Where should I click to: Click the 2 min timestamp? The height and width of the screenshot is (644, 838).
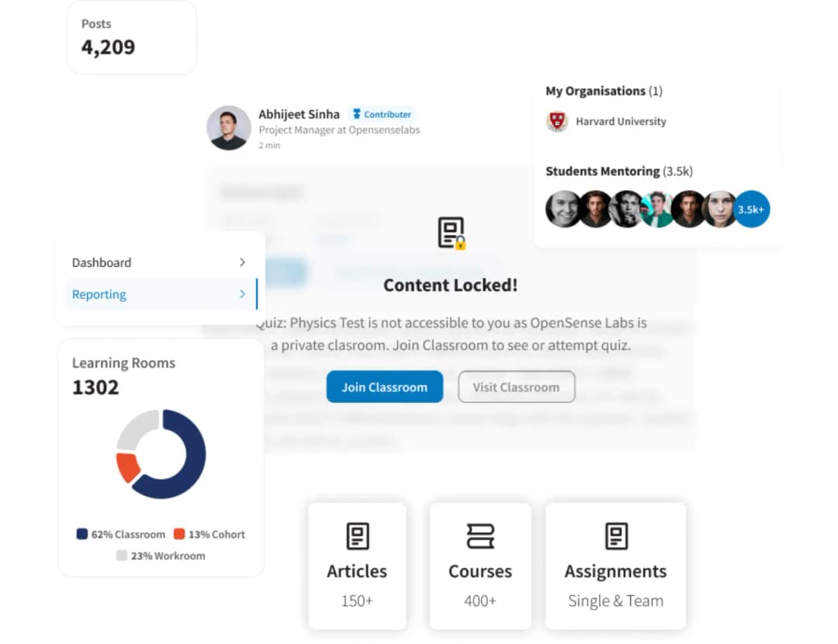pyautogui.click(x=269, y=145)
